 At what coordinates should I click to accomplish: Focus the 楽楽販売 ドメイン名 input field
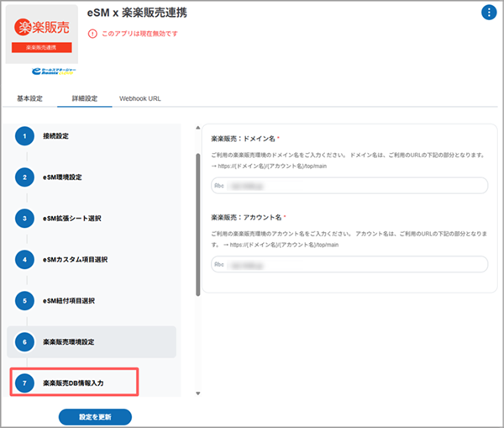click(x=349, y=186)
